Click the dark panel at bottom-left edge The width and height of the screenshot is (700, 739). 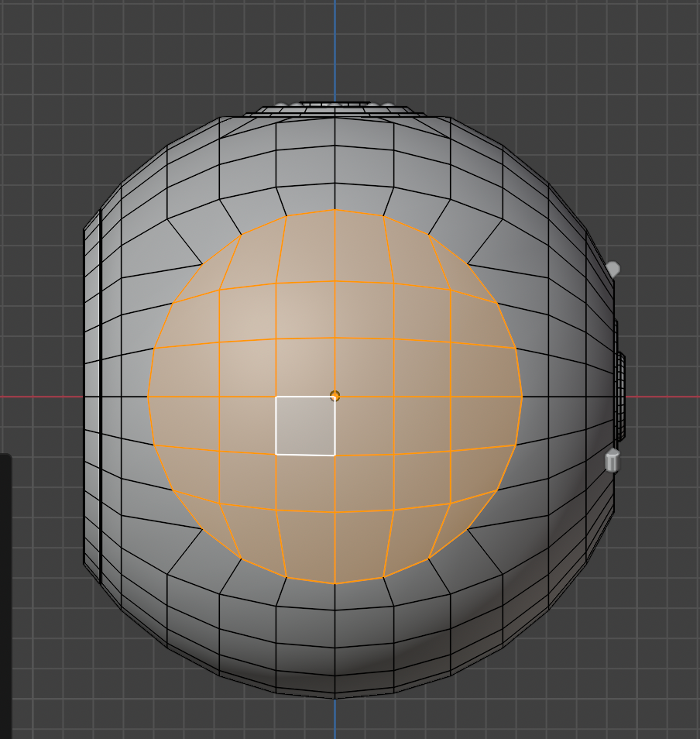point(5,596)
